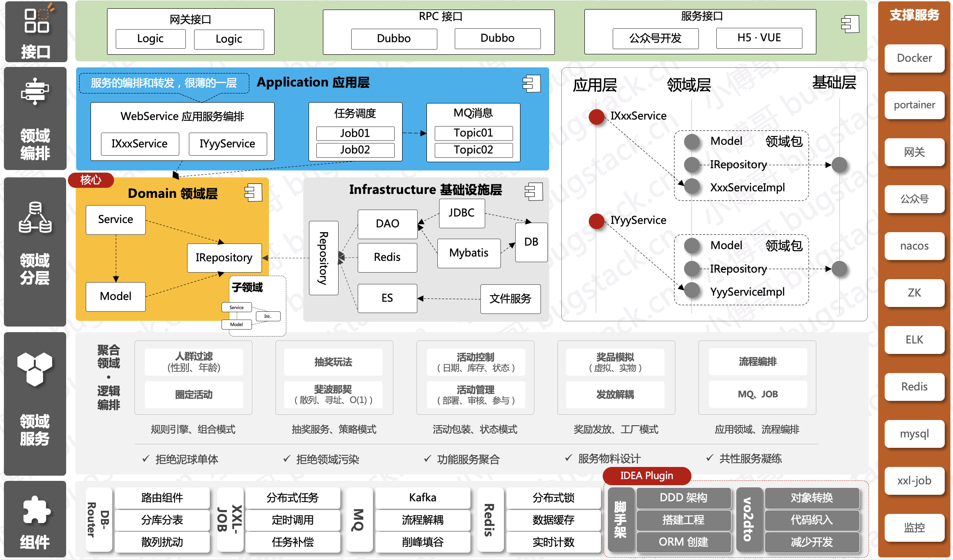Click the red IYyyService circle node

[597, 221]
